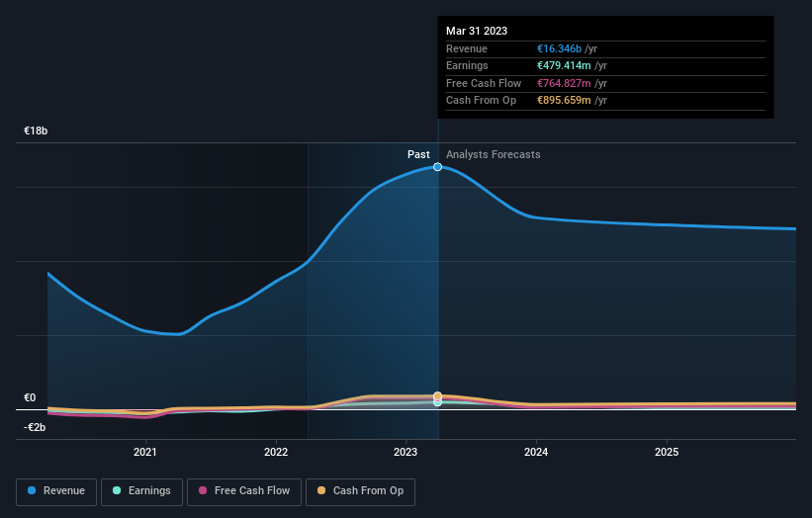Click the €895.659m cash from op value
The height and width of the screenshot is (518, 812).
coord(564,101)
